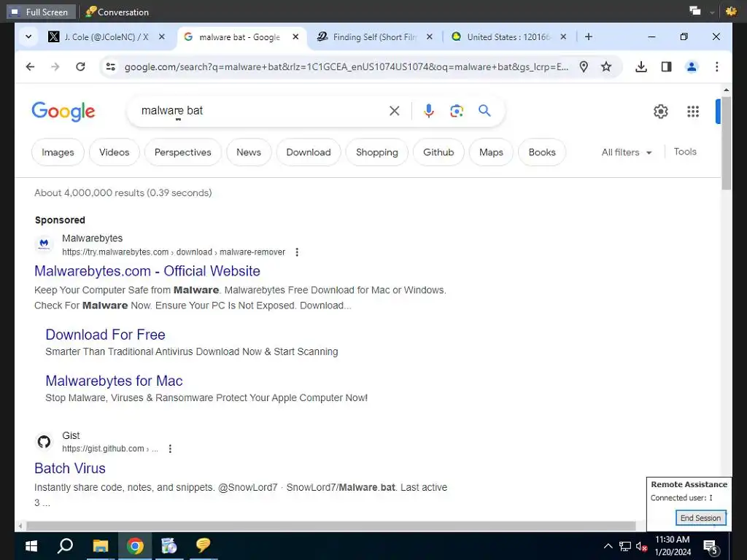Open a new browser tab

point(589,36)
